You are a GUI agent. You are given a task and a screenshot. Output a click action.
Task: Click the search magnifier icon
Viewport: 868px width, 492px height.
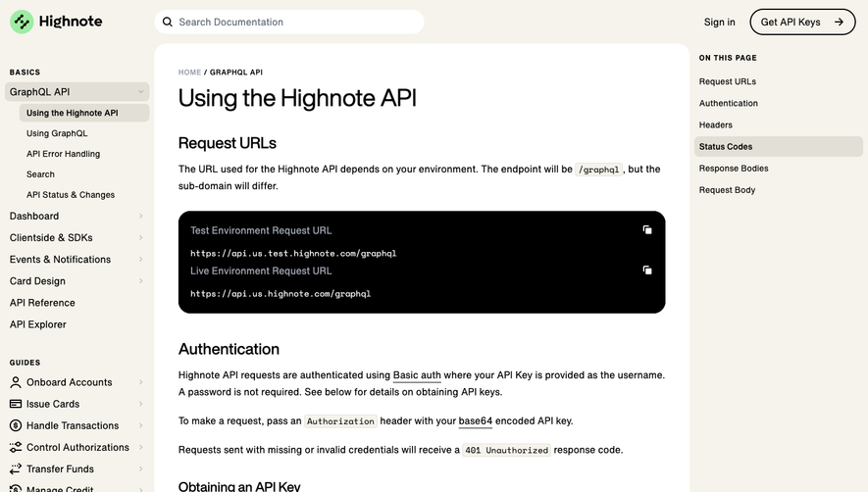coord(167,23)
